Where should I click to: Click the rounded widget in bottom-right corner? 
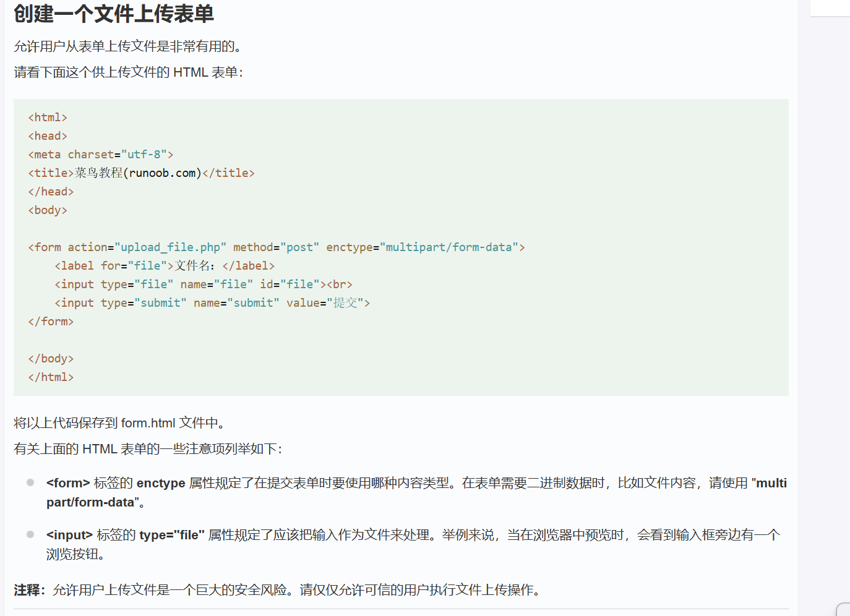(x=843, y=609)
